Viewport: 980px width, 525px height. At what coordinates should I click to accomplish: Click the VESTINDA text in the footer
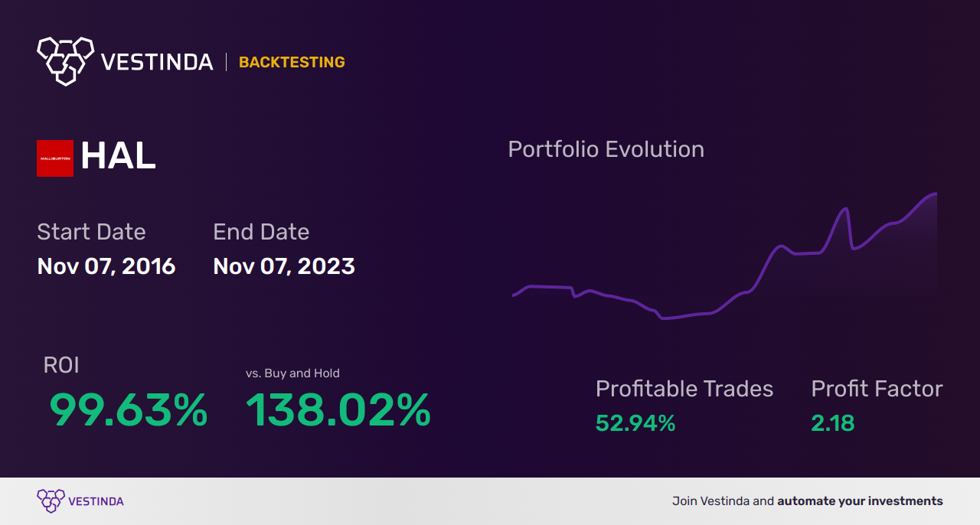click(x=96, y=501)
